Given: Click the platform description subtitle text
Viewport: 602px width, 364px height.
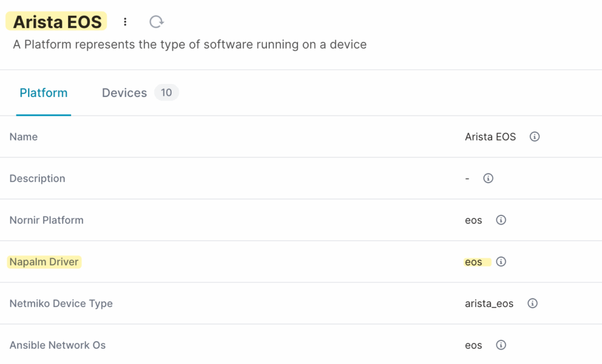Looking at the screenshot, I should coord(190,45).
